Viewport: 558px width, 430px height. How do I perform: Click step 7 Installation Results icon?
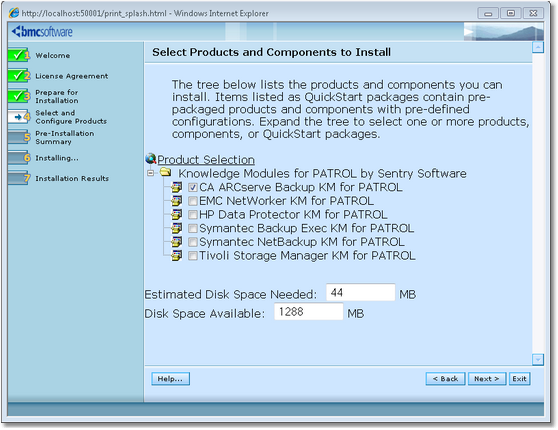[19, 178]
